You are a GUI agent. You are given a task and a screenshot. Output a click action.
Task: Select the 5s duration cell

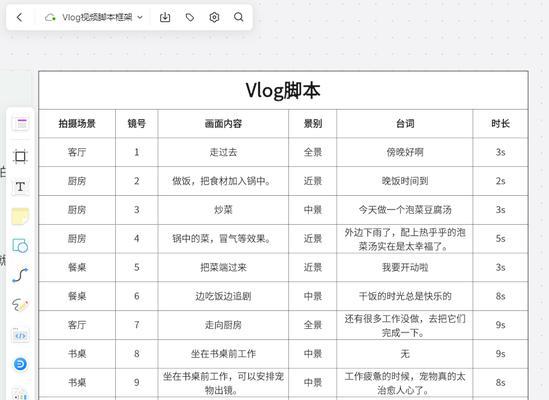(500, 239)
